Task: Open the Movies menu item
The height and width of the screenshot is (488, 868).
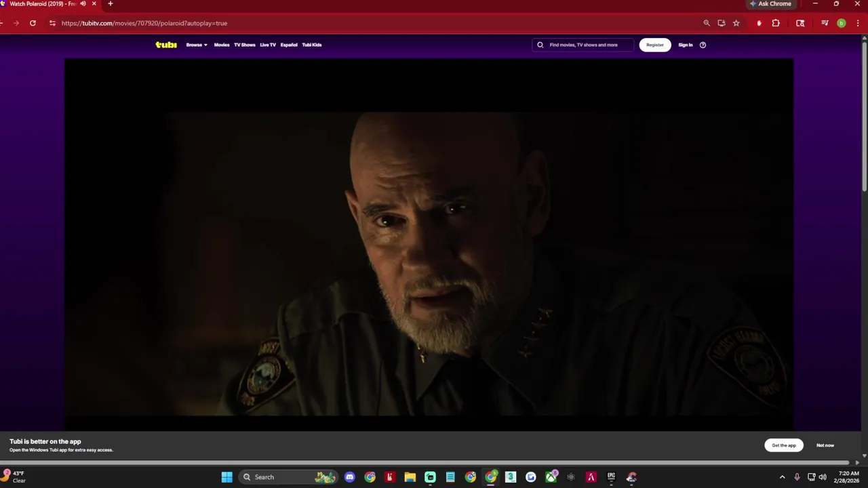Action: pyautogui.click(x=222, y=45)
